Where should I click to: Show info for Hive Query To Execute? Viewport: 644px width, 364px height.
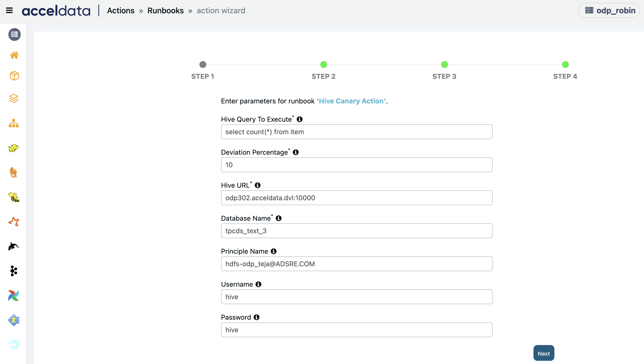click(x=300, y=119)
